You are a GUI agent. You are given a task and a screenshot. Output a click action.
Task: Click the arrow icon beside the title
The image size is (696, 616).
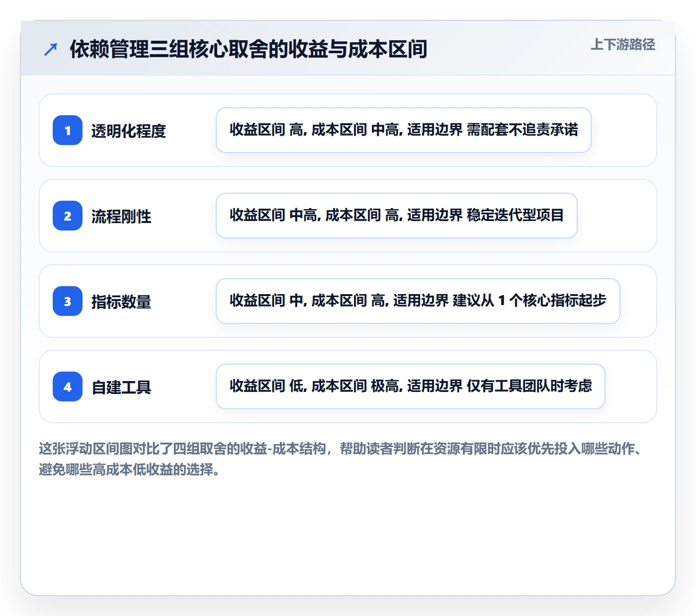(51, 49)
